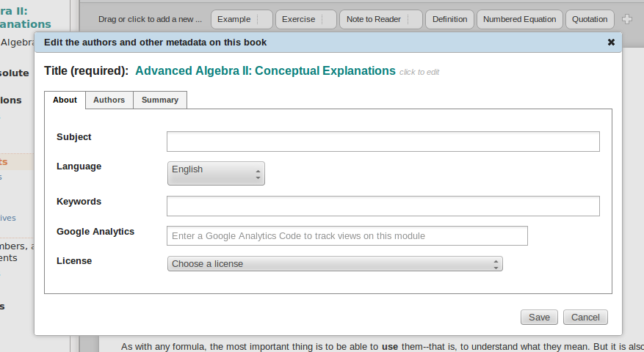Image resolution: width=644 pixels, height=352 pixels.
Task: Insert a Definition element
Action: [449, 19]
